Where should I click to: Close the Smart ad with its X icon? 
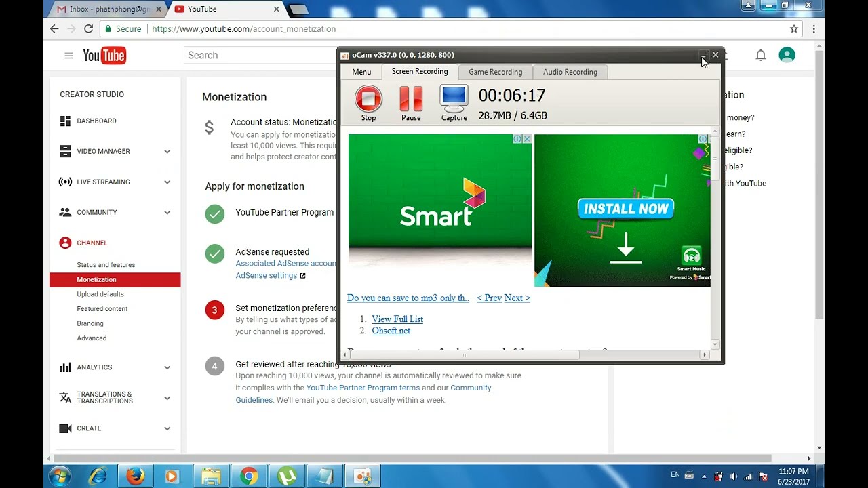tap(527, 139)
